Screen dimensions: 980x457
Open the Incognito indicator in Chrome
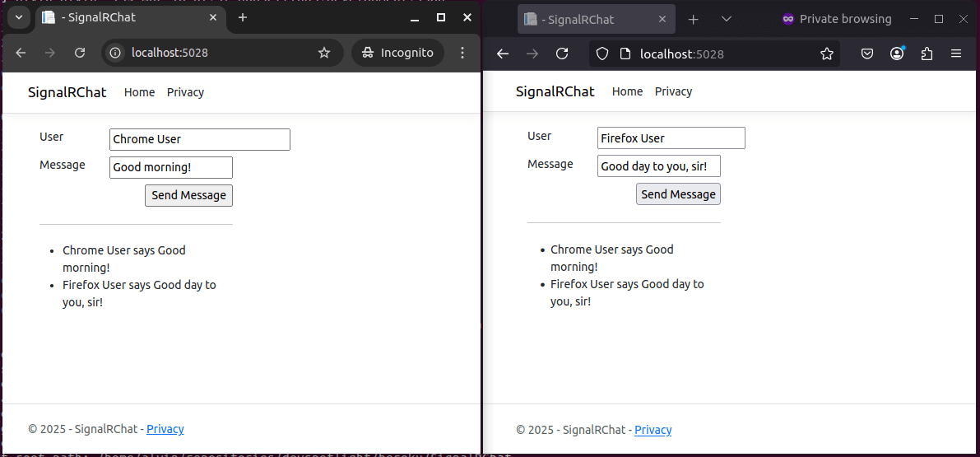[x=397, y=54]
